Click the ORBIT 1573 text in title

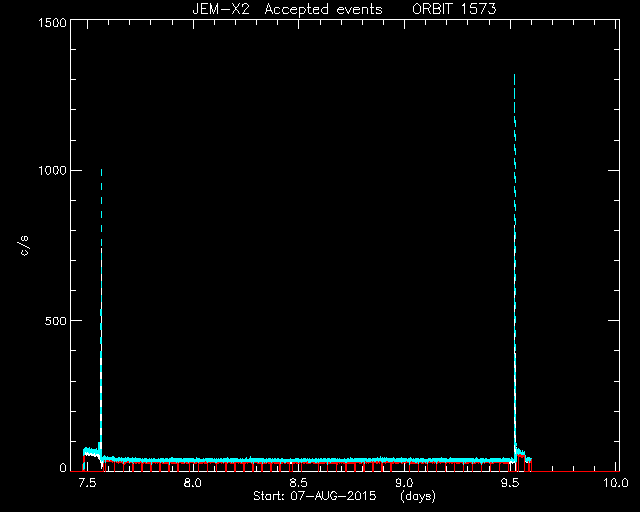(x=454, y=9)
